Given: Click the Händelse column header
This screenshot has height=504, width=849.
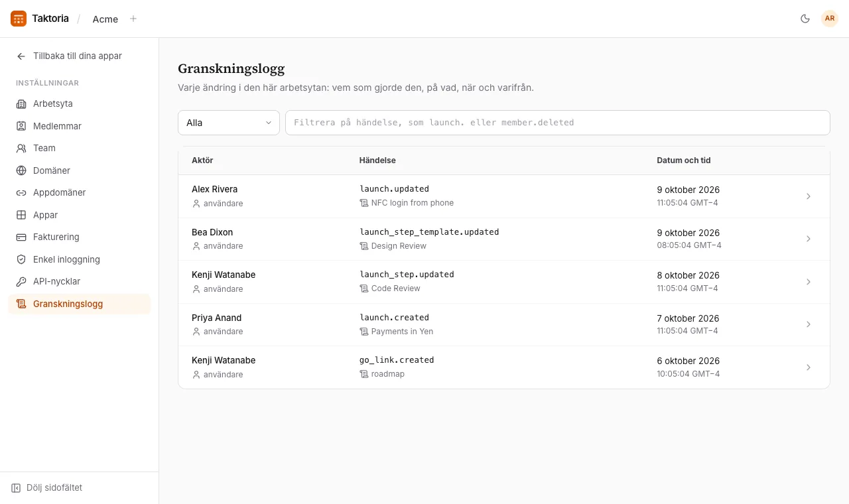Looking at the screenshot, I should [377, 160].
